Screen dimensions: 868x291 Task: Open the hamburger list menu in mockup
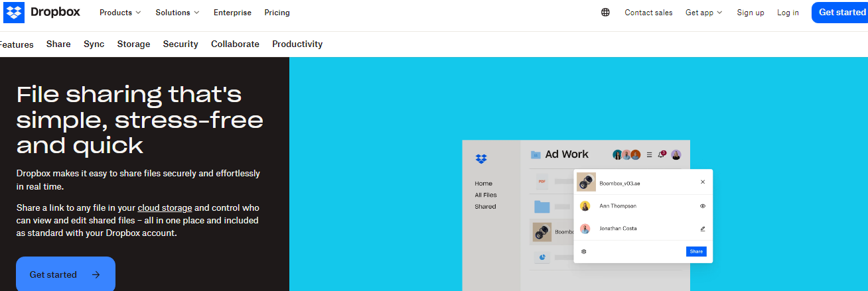tap(649, 154)
